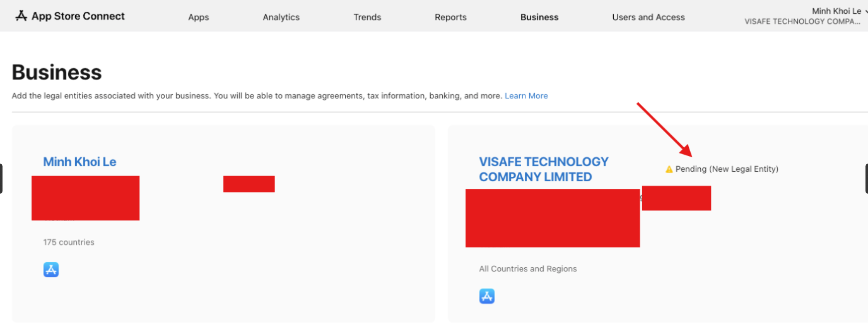This screenshot has width=868, height=329.
Task: Select the Business tab in the navigation
Action: 539,17
